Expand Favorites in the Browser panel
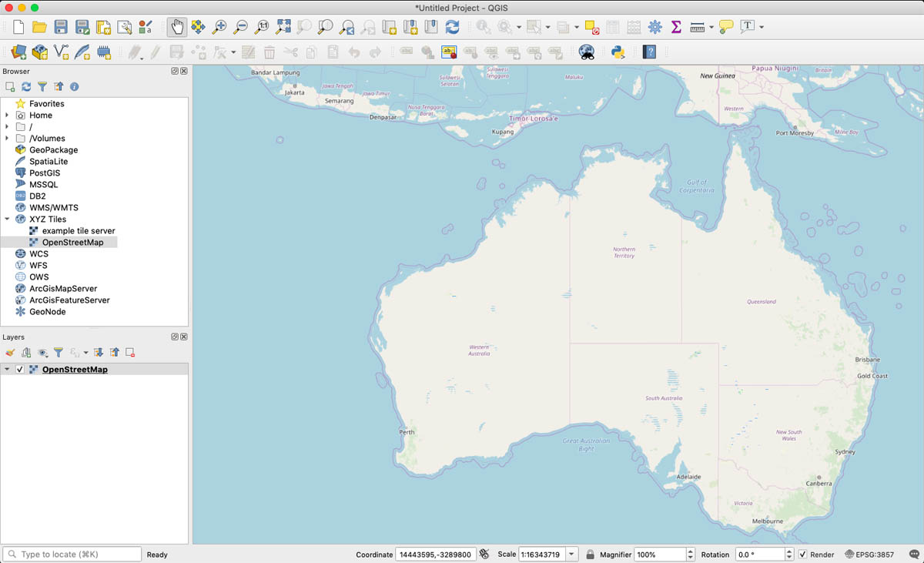The height and width of the screenshot is (563, 924). (6, 103)
